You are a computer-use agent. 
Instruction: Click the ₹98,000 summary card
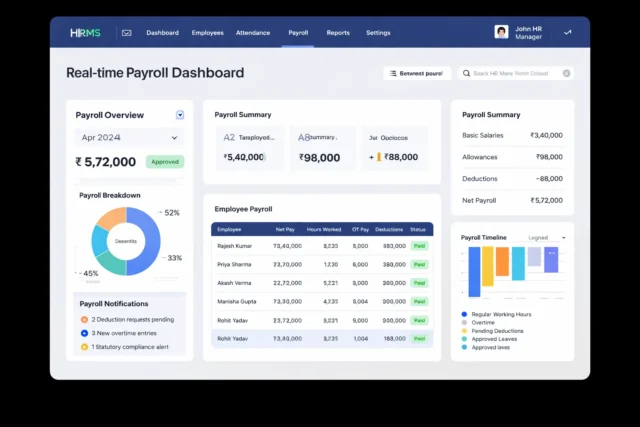point(323,148)
